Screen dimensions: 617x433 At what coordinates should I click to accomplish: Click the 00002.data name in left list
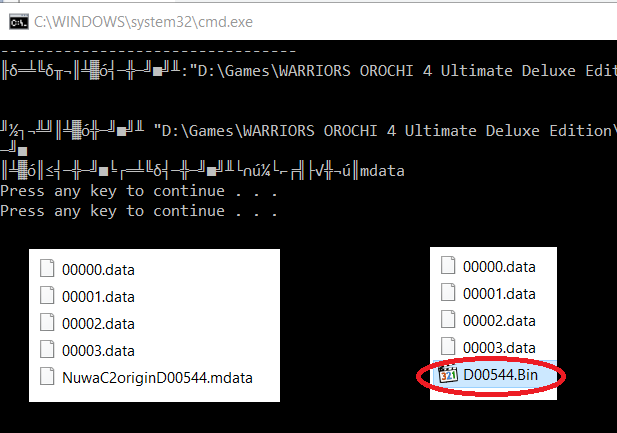coord(98,324)
